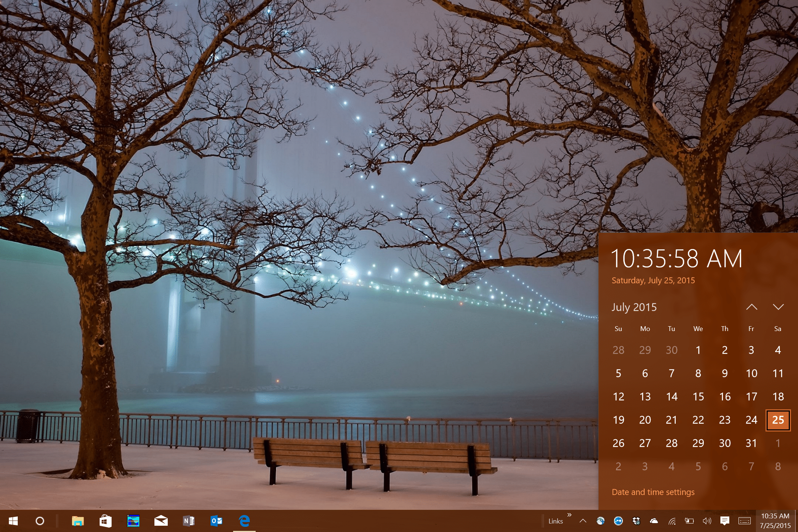Open the OneDrive cloud tray icon

(x=654, y=521)
